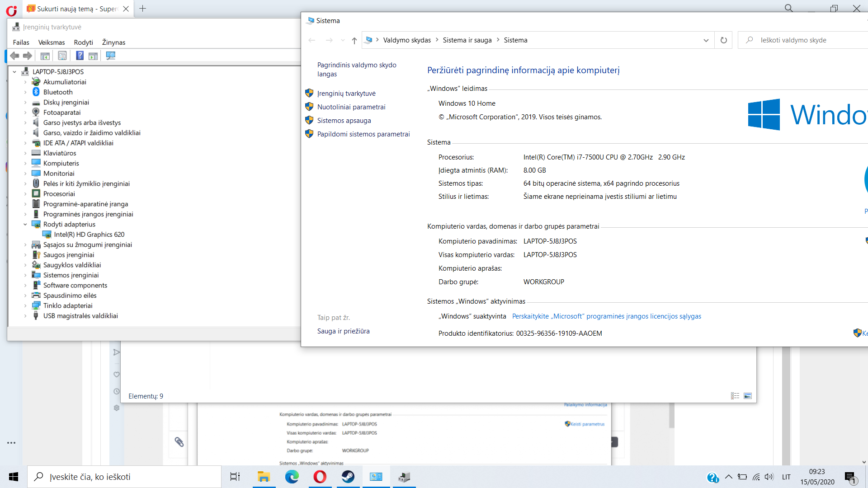
Task: Open Steam from the taskbar
Action: point(348,477)
